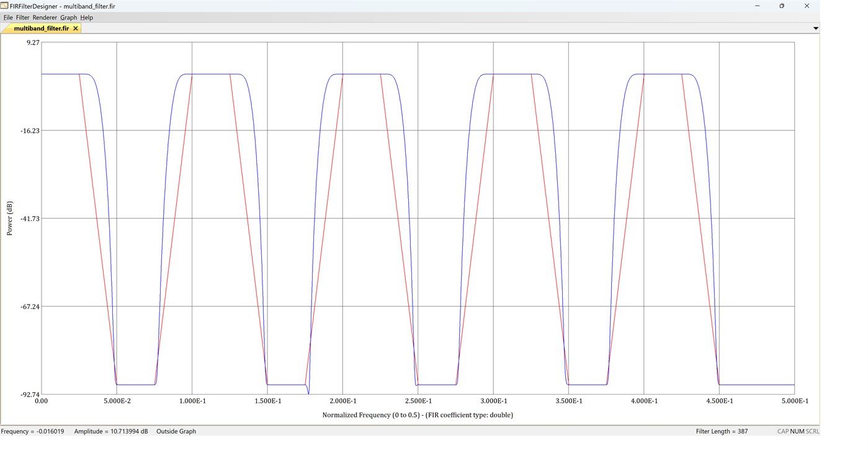Click the Amplitude = 10.713994 dB status readout
The width and height of the screenshot is (868, 461).
click(x=111, y=431)
